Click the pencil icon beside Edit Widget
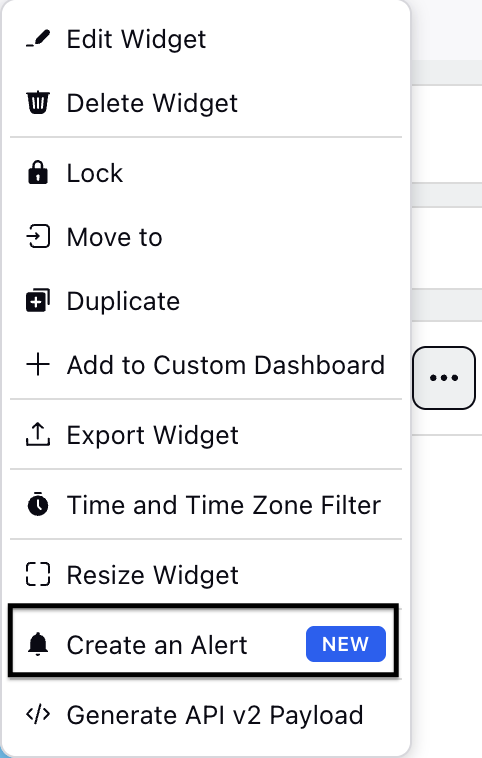The height and width of the screenshot is (758, 482). pos(38,39)
